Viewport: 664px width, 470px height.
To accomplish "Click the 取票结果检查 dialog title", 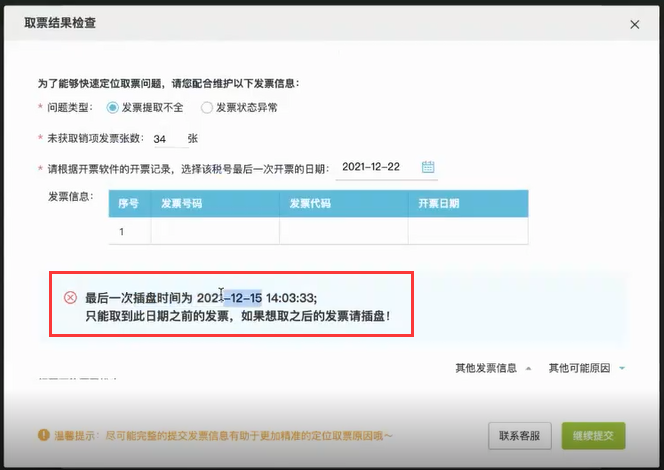I will (60, 23).
